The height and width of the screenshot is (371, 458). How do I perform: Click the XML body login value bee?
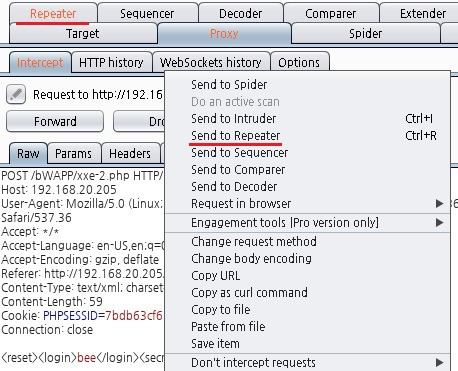click(x=86, y=358)
